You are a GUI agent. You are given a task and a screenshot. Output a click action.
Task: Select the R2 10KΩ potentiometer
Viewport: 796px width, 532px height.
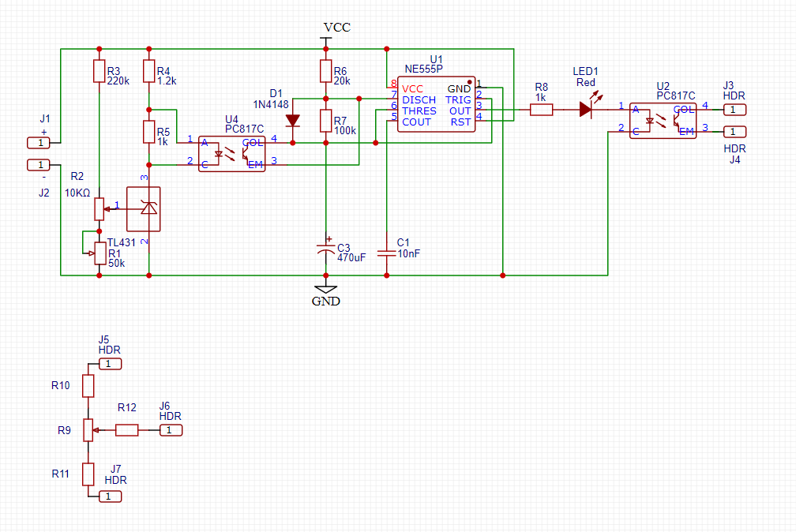[99, 208]
